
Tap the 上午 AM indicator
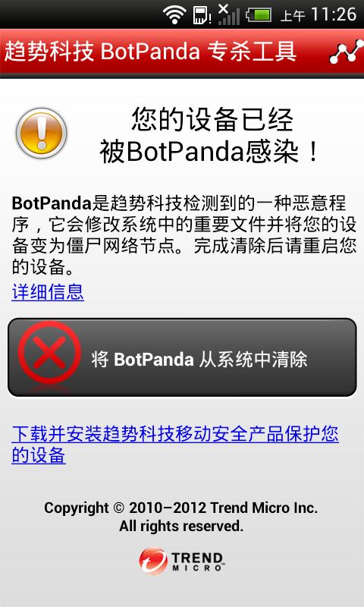[x=293, y=16]
